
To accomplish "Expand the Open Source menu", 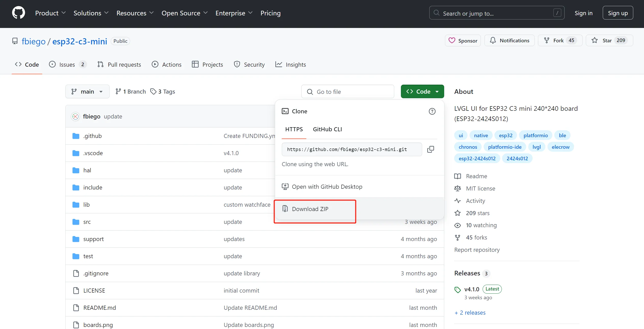I will point(184,13).
